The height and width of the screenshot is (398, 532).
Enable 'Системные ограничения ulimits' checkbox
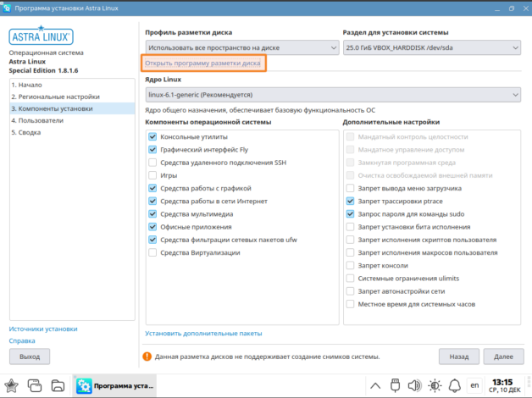350,279
